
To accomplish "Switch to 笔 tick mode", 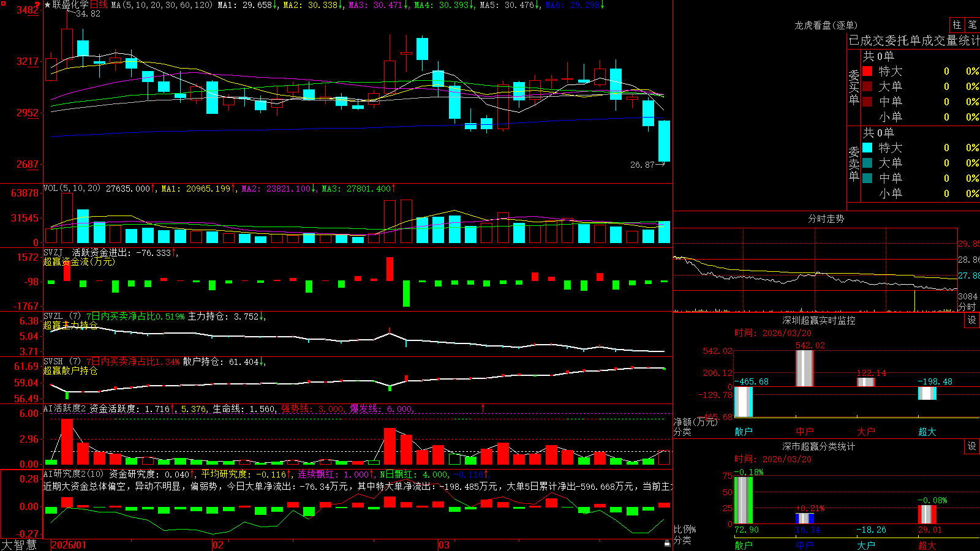I will [972, 25].
